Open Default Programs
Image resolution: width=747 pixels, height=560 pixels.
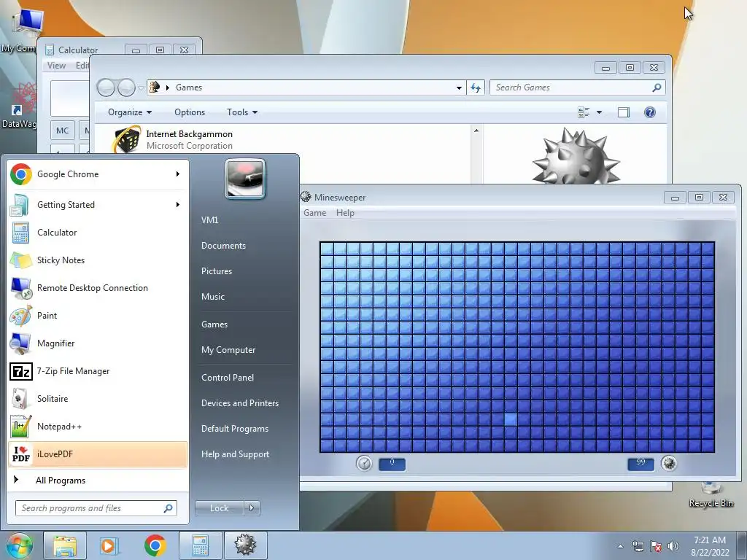click(x=235, y=429)
